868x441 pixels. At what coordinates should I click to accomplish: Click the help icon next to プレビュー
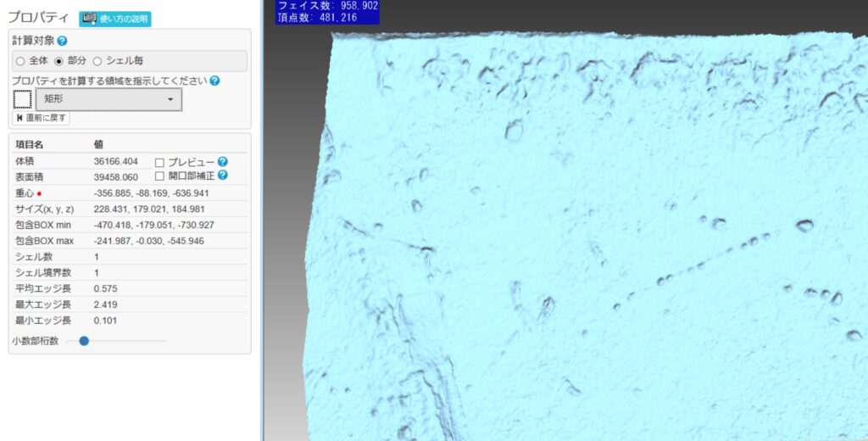[223, 162]
